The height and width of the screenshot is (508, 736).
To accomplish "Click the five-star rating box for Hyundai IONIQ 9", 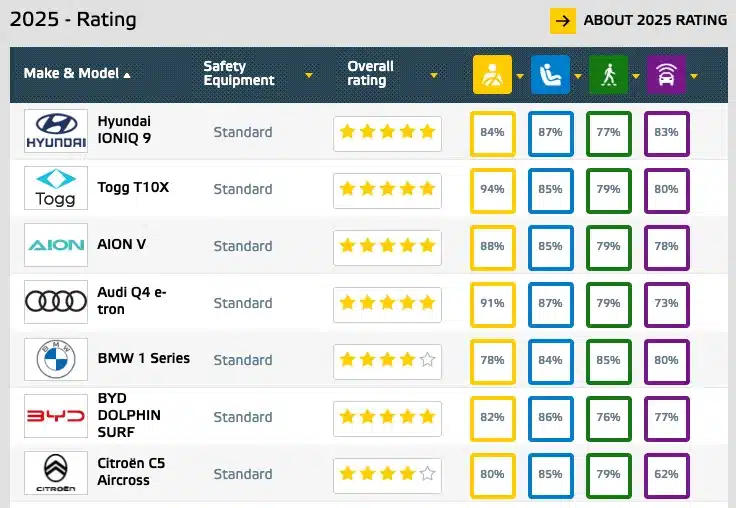I will (x=387, y=134).
